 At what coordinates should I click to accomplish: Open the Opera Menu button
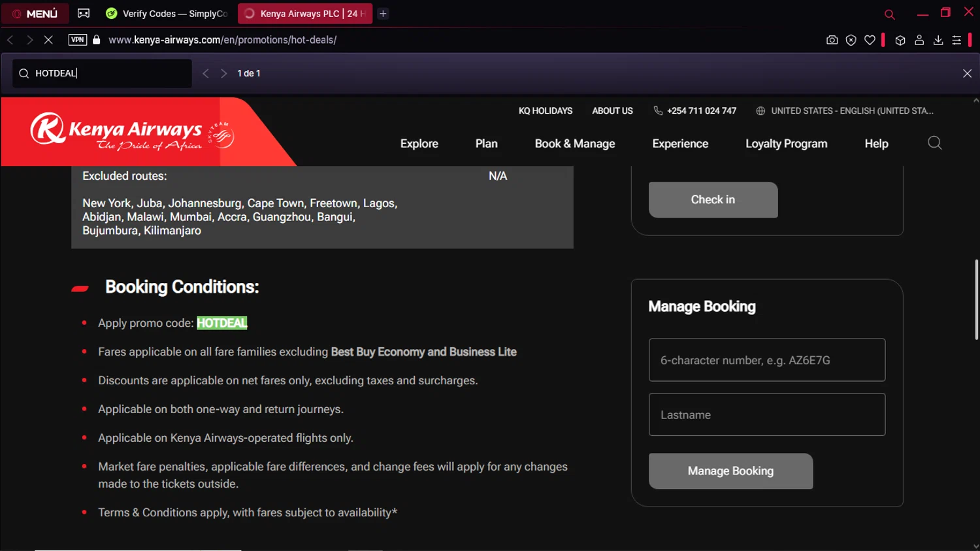[35, 13]
